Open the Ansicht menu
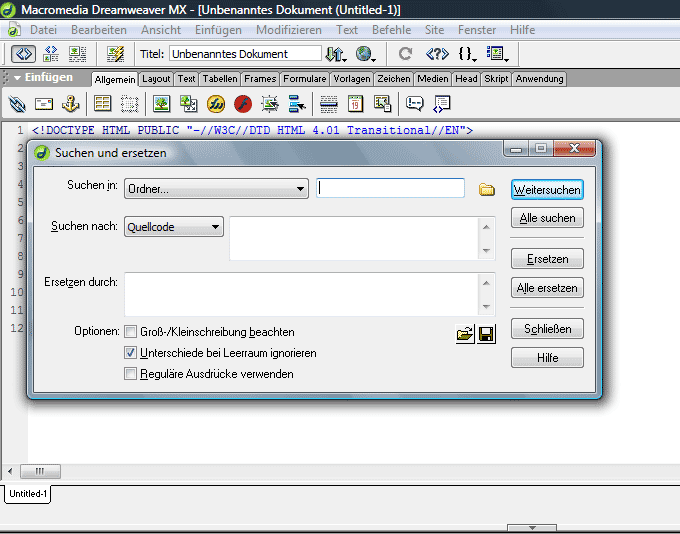The height and width of the screenshot is (534, 680). coord(161,30)
